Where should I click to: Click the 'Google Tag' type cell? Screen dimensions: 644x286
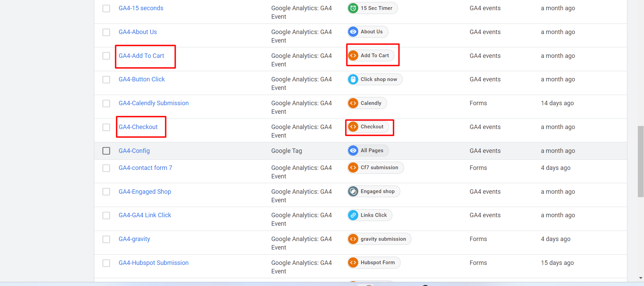click(286, 151)
